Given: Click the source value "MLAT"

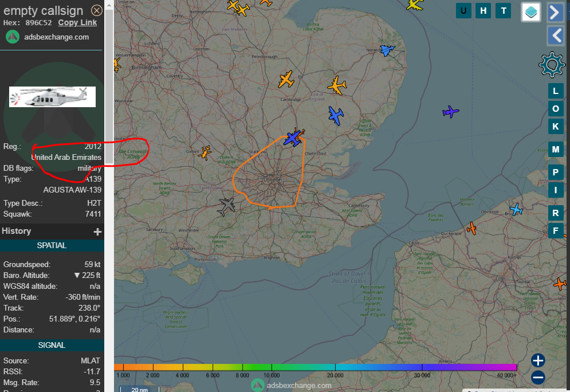Looking at the screenshot, I should point(91,360).
